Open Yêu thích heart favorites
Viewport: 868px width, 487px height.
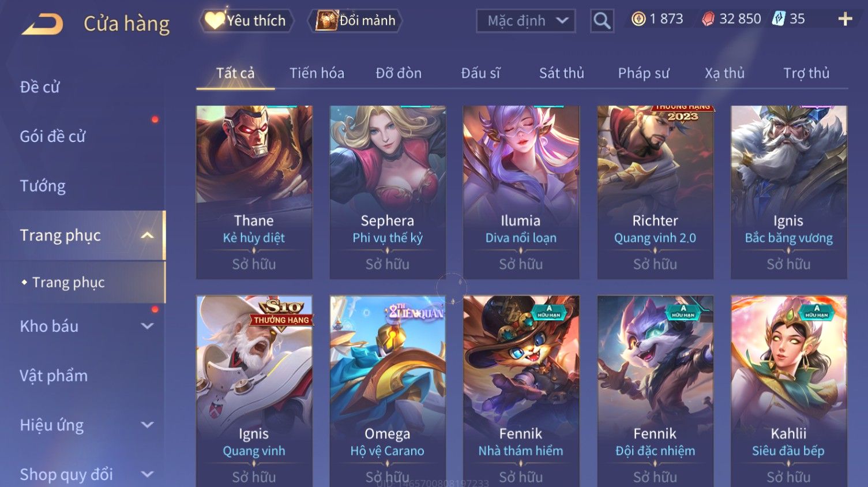pyautogui.click(x=246, y=21)
